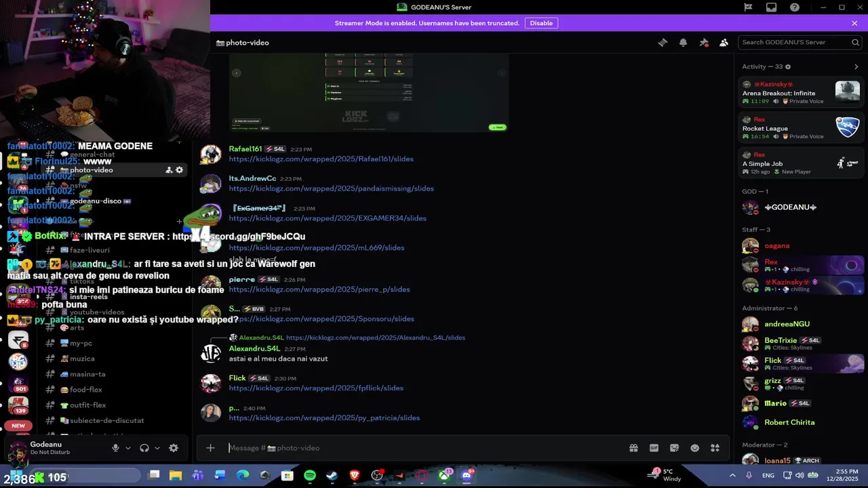Open pierre_p wrapped slides link
The width and height of the screenshot is (868, 488).
point(319,289)
